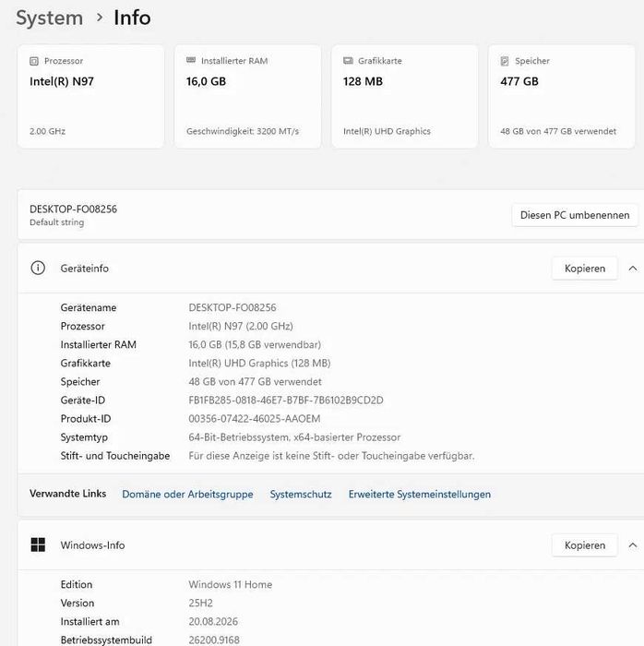Click the Windows logo icon beside Windows-Info
This screenshot has width=644, height=646.
38,544
